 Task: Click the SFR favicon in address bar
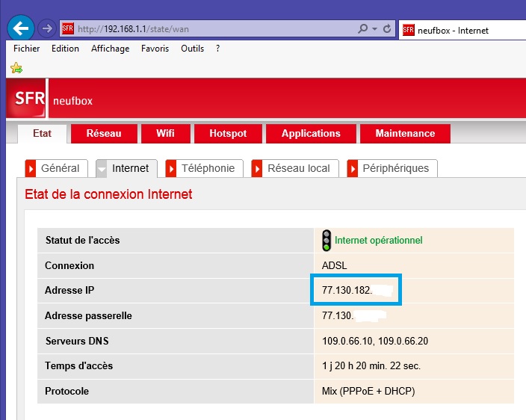point(67,29)
